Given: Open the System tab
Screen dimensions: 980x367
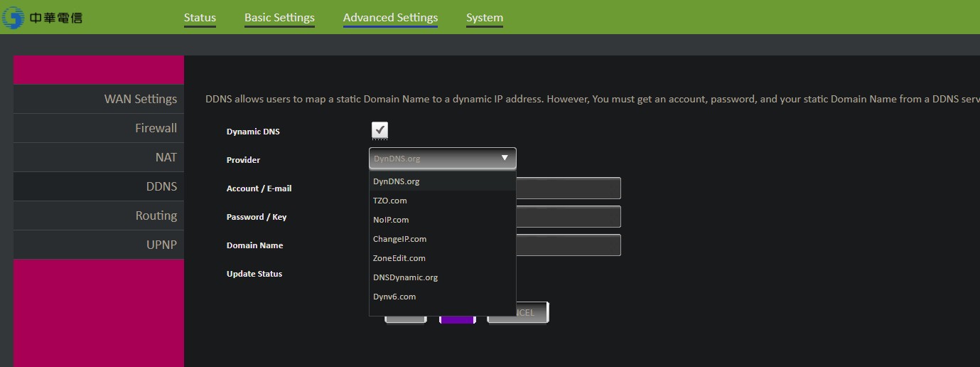Looking at the screenshot, I should click(x=485, y=18).
